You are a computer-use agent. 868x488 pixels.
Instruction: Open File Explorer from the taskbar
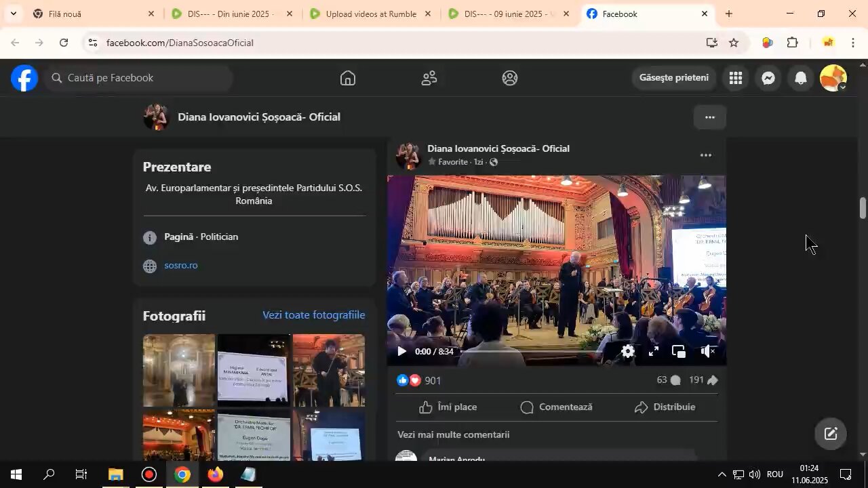pyautogui.click(x=115, y=474)
